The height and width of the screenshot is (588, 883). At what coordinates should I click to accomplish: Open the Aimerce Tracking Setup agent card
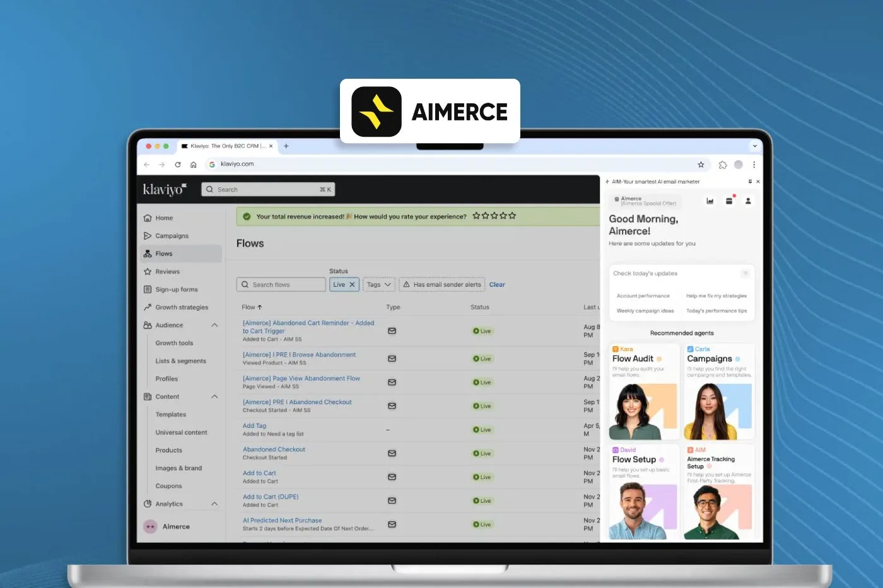coord(719,492)
